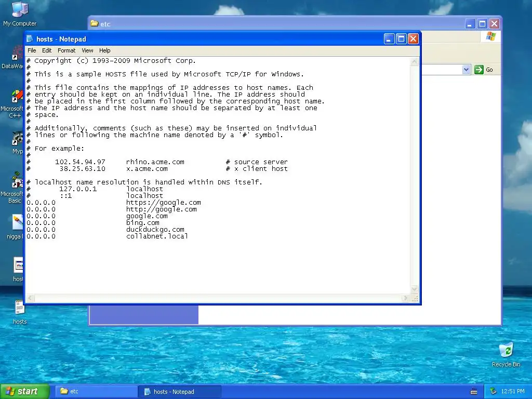Maximize the etc folder window
The image size is (532, 399).
482,24
